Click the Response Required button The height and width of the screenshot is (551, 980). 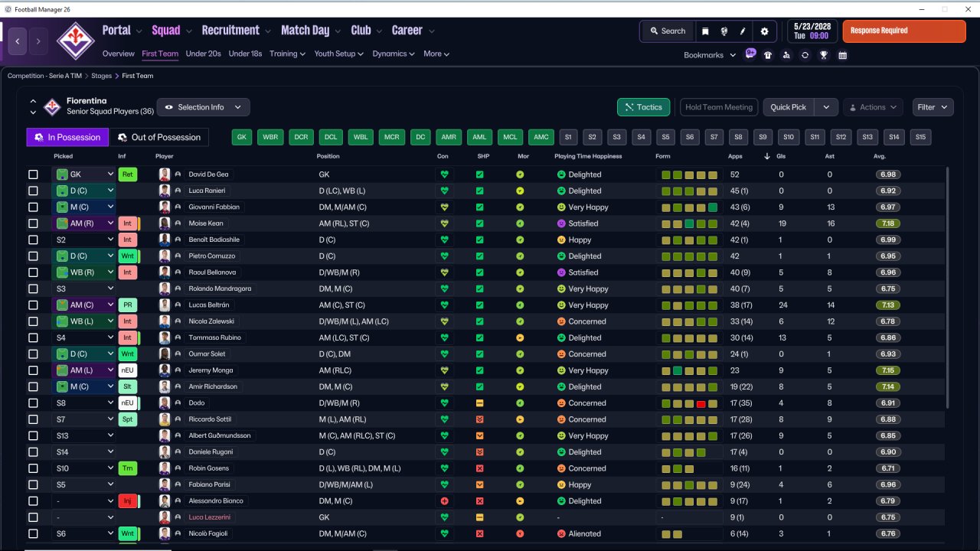tap(904, 31)
